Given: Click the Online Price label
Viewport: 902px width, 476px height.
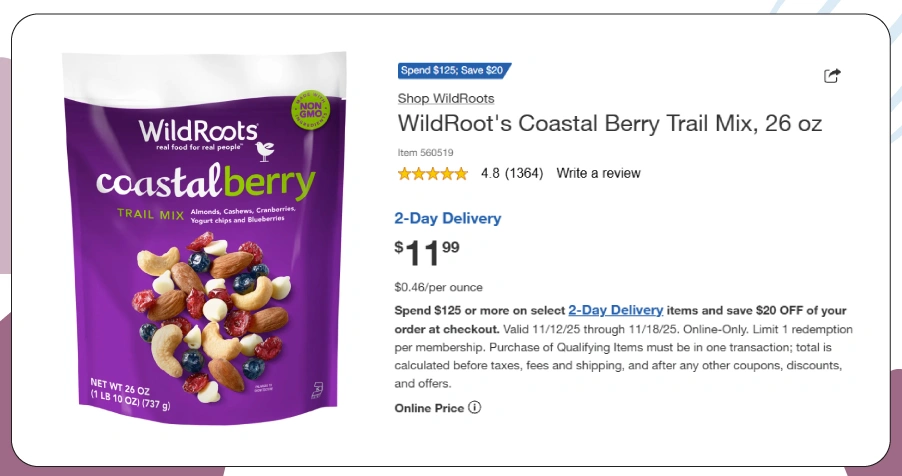Looking at the screenshot, I should coord(429,408).
